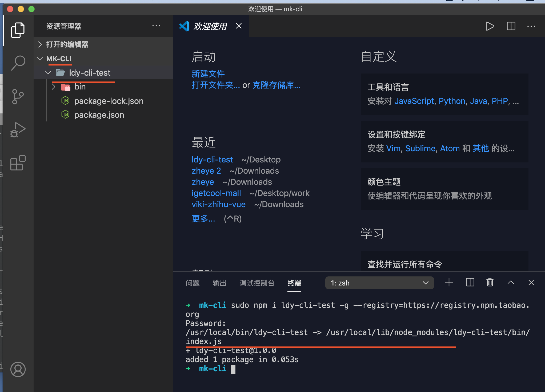Click the 更多... recent link
This screenshot has width=545, height=392.
point(203,219)
